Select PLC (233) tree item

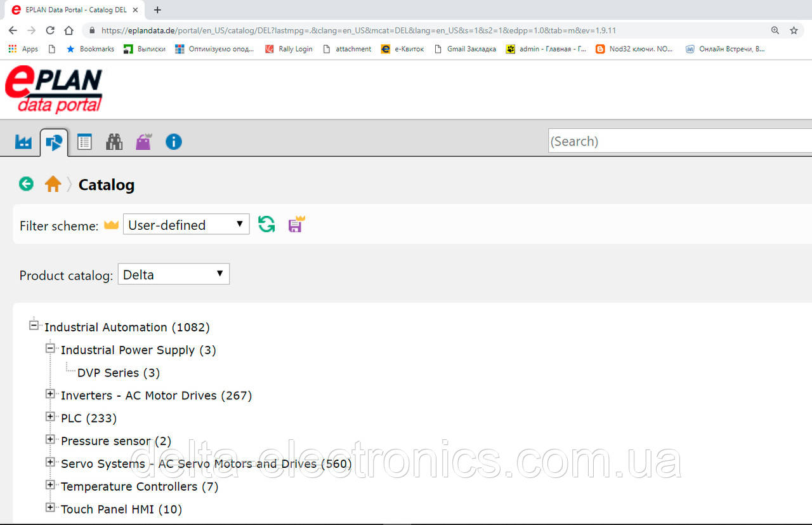[89, 418]
